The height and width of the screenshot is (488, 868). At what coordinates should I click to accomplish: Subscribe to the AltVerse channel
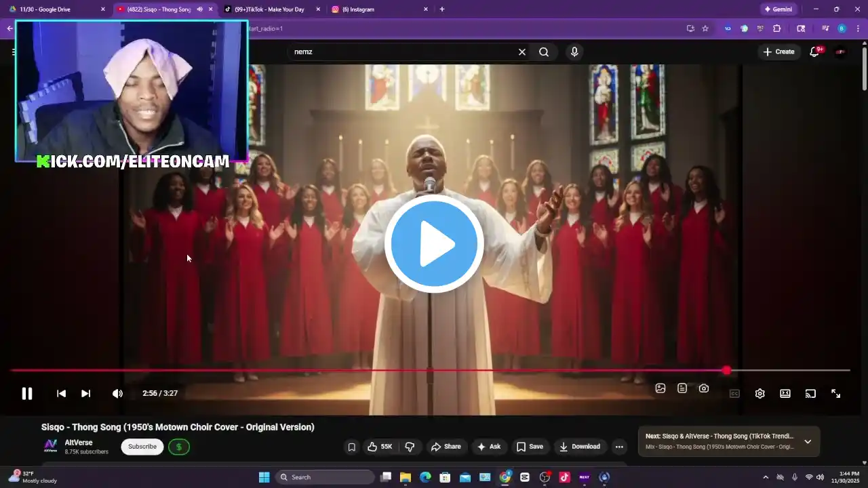coord(142,447)
